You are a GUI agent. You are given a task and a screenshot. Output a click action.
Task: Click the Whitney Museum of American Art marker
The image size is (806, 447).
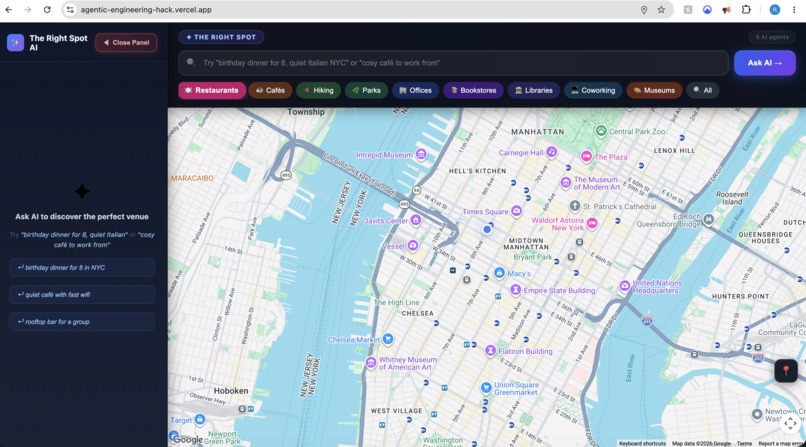[371, 363]
